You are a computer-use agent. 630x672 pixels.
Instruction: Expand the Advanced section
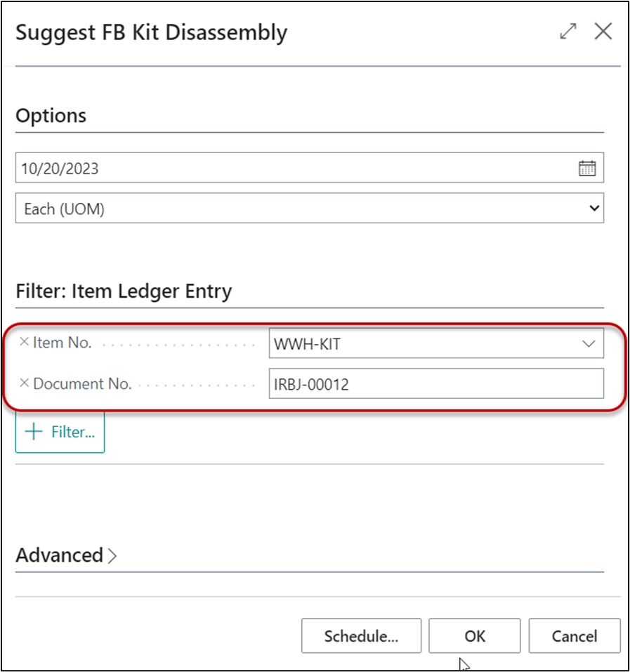click(67, 555)
